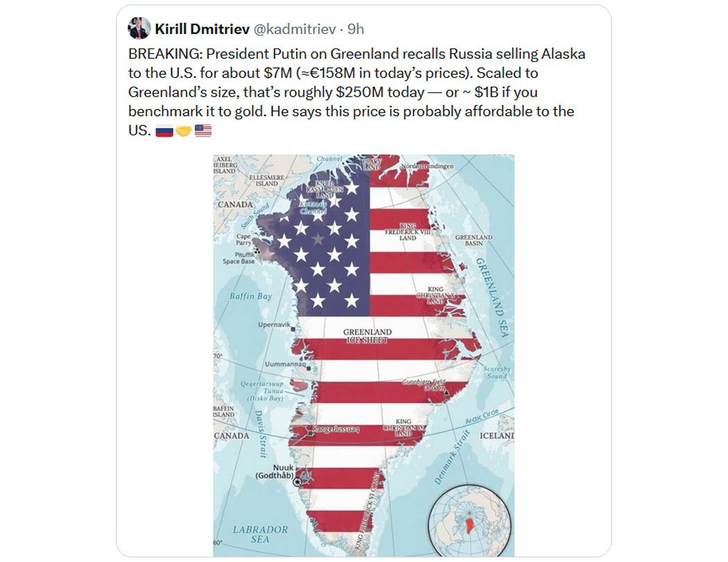The height and width of the screenshot is (562, 728).
Task: Click the Upernavik town square marker
Action: tap(294, 328)
